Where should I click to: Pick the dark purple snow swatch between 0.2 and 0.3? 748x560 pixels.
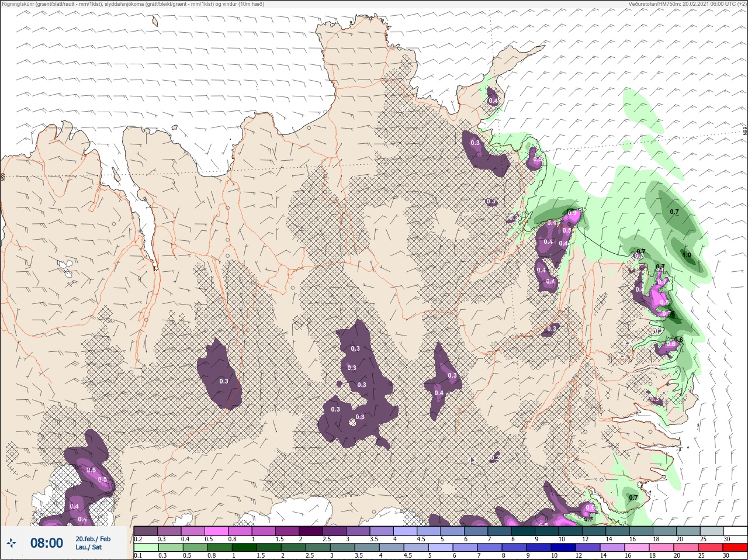146,531
